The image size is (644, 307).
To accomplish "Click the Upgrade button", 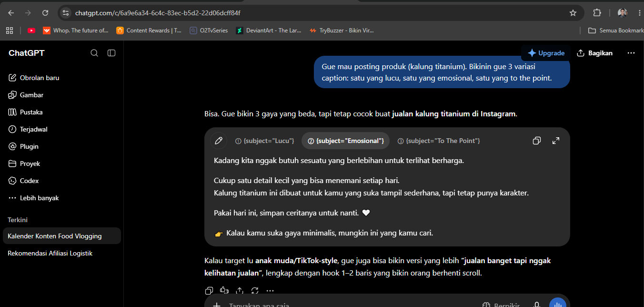I will click(x=546, y=53).
